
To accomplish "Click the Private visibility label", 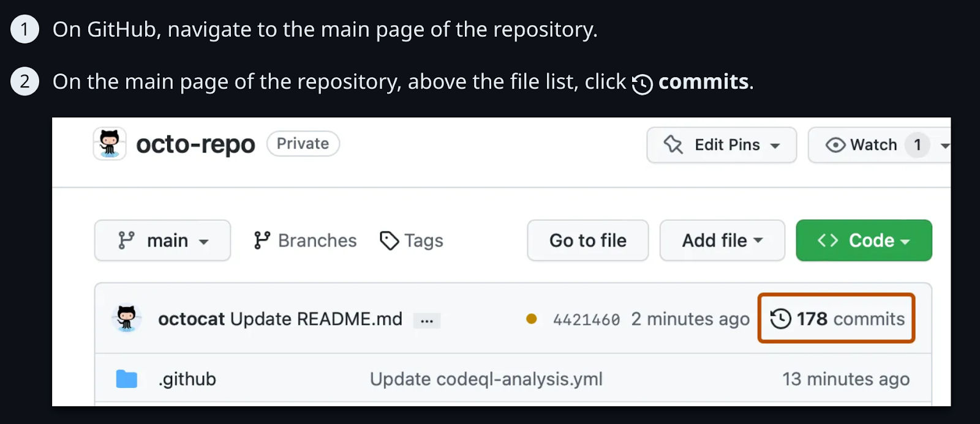I will (303, 144).
